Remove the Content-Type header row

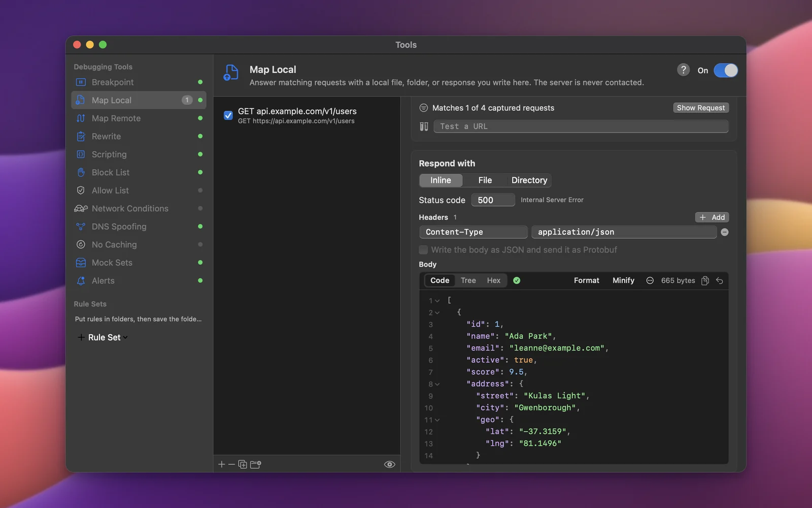pos(725,232)
